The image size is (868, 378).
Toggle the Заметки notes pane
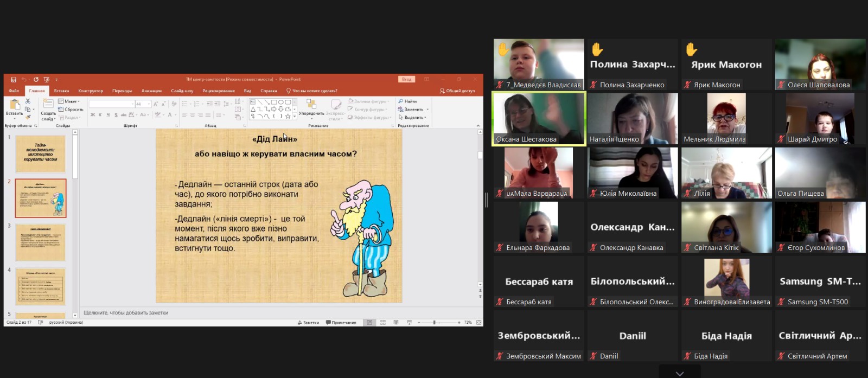pyautogui.click(x=308, y=323)
